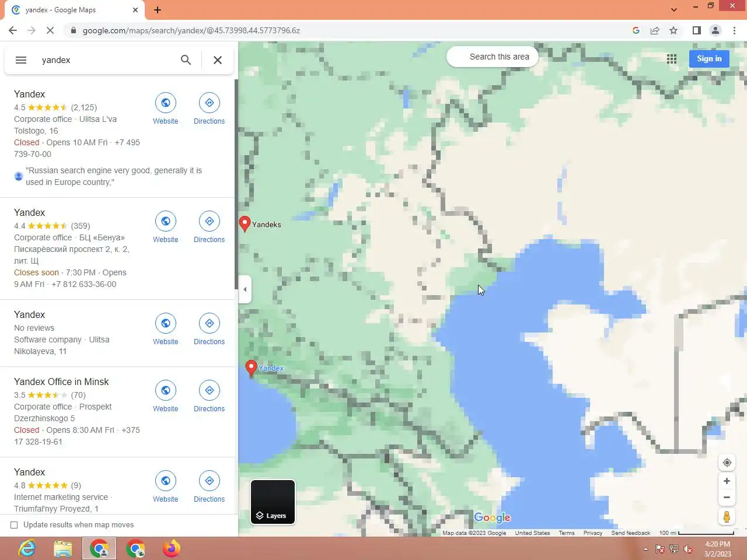Open the Terms link

(566, 533)
